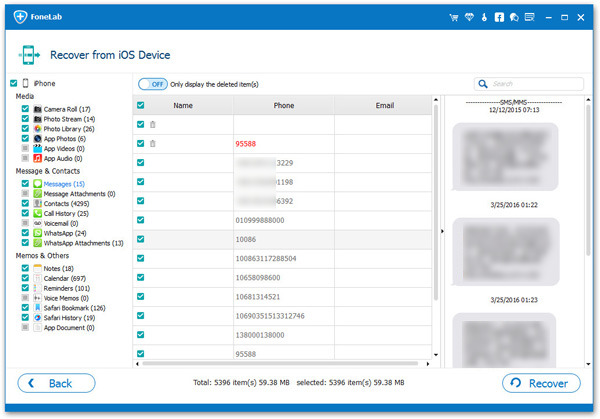
Task: Open the blurred message dated 12/12/2015 07:13
Action: point(505,157)
